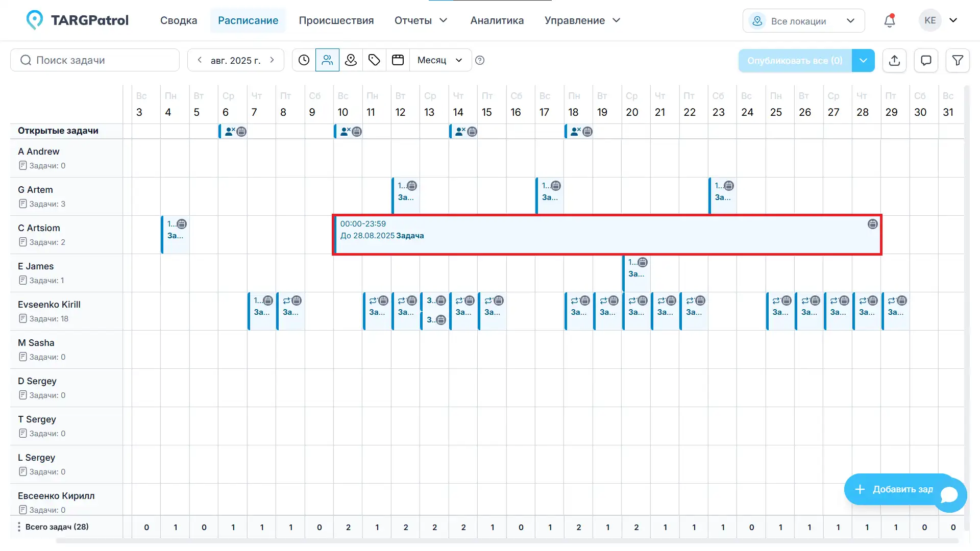Switch to the Сводка tab
Viewport: 980px width, 551px height.
point(179,20)
